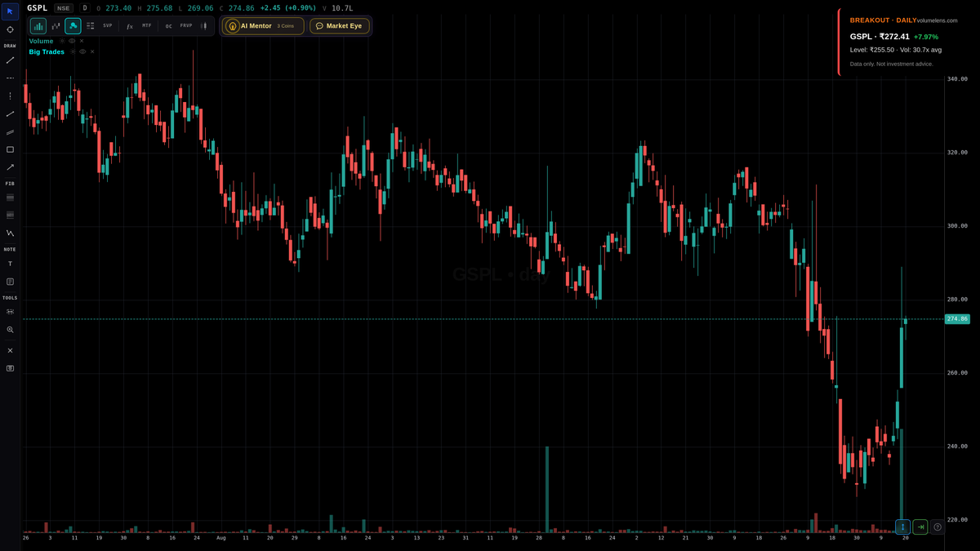The width and height of the screenshot is (980, 551).
Task: Select the text note tool
Action: (x=11, y=263)
